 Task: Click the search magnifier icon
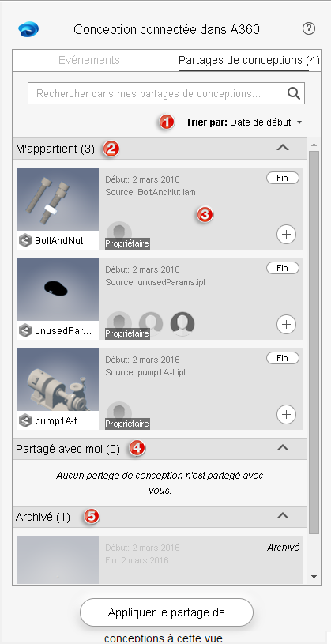click(294, 93)
